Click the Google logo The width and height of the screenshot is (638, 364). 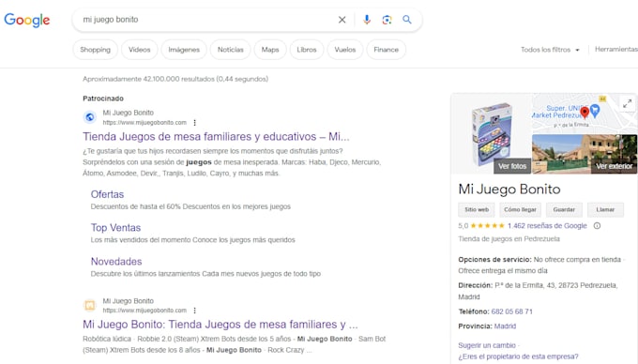pos(27,20)
